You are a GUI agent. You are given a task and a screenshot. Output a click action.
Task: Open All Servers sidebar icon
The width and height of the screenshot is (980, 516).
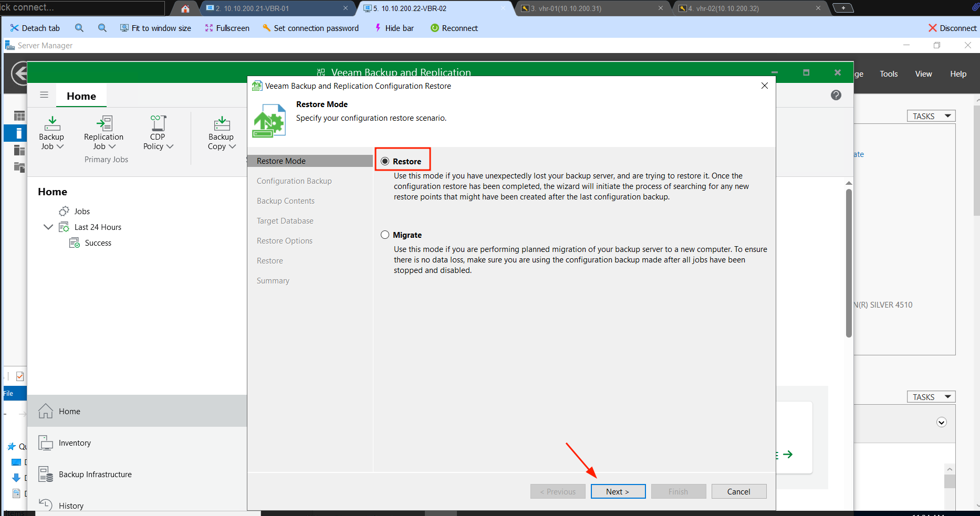[x=19, y=150]
